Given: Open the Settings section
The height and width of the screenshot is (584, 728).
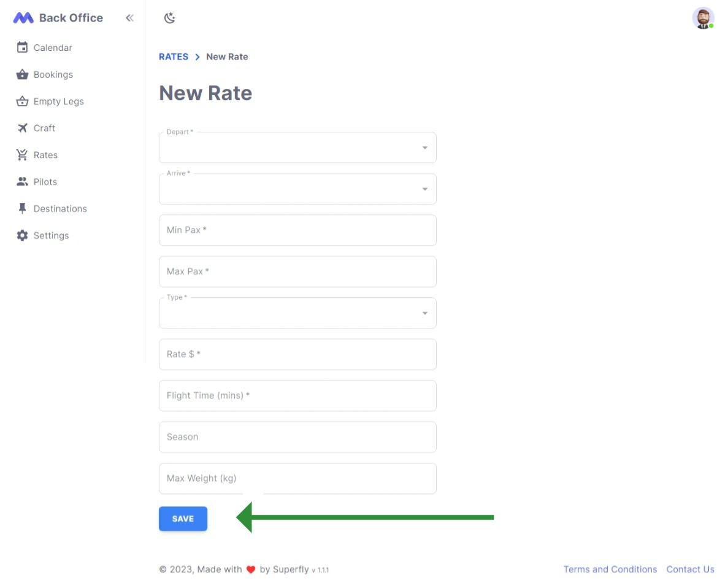Looking at the screenshot, I should coord(52,235).
